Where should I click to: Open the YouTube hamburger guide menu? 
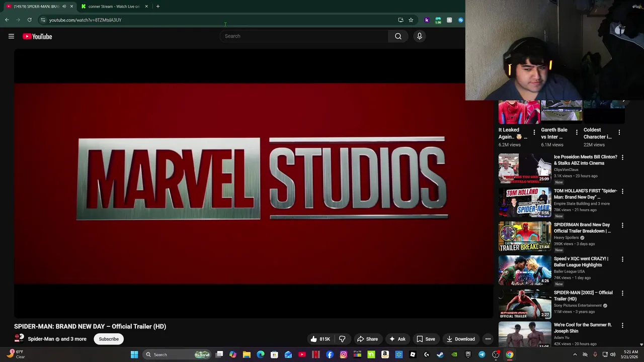pyautogui.click(x=11, y=36)
